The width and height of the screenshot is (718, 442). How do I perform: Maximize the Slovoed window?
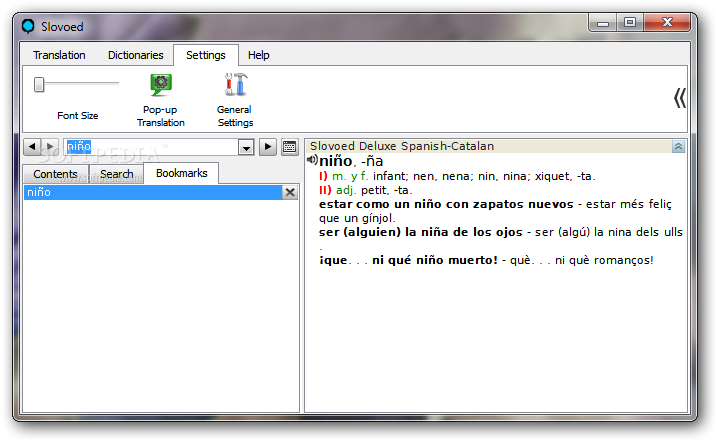tap(630, 22)
